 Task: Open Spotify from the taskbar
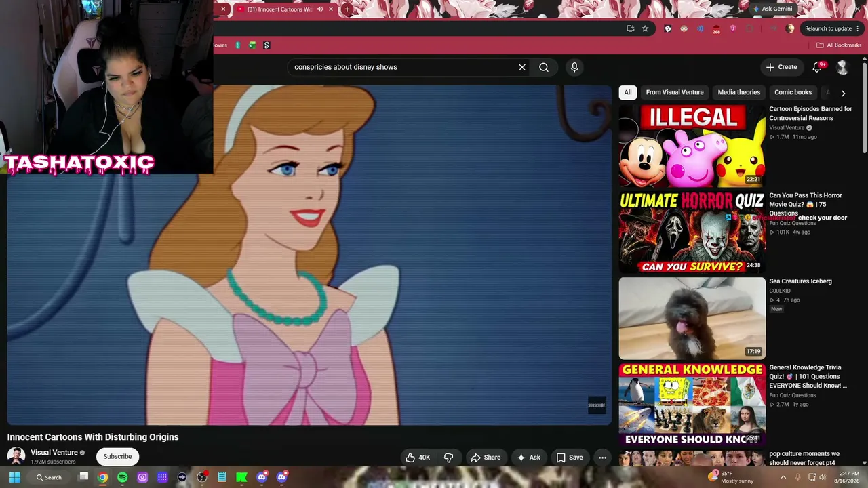coord(122,477)
